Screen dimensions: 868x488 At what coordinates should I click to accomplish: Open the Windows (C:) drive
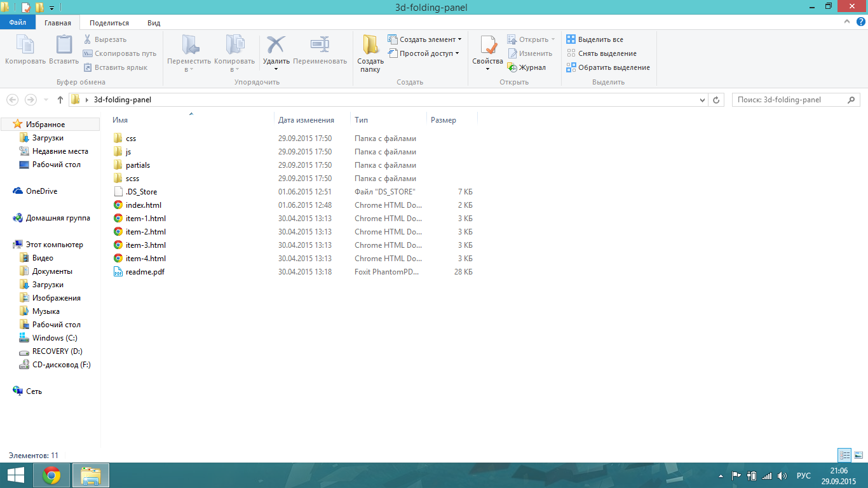coord(55,338)
